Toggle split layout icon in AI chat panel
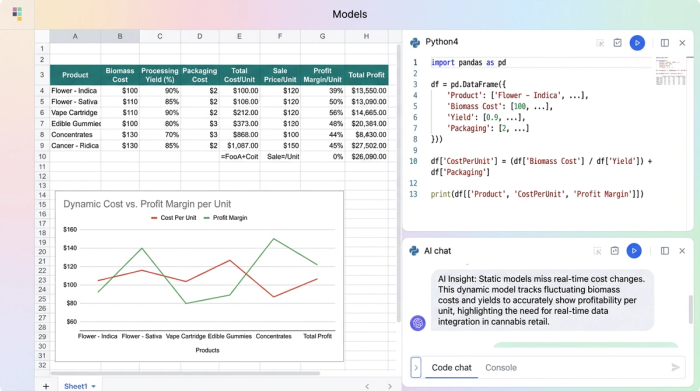Screen dimensions: 700x391 [x=665, y=251]
